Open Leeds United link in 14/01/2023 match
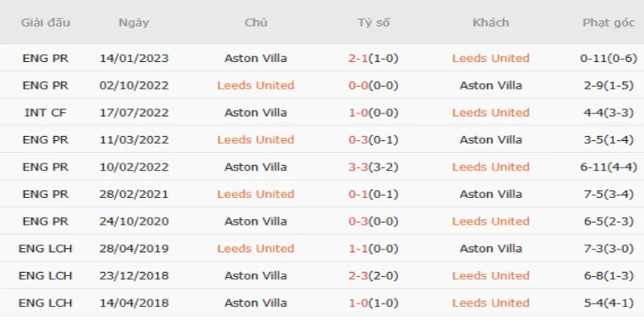The height and width of the screenshot is (322, 644). (x=491, y=58)
